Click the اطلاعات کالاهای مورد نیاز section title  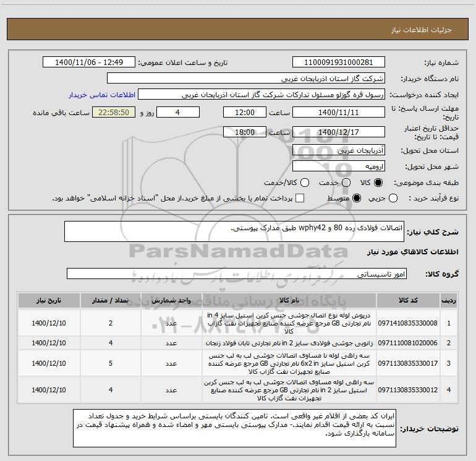point(412,252)
